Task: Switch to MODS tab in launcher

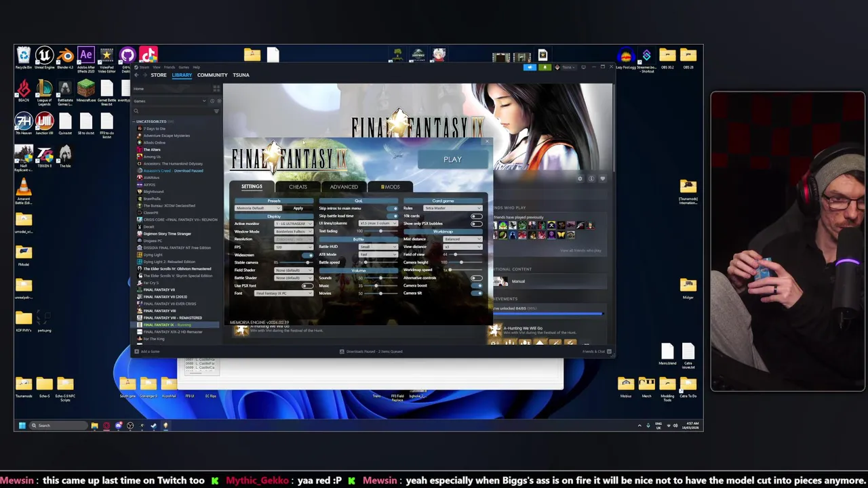Action: point(390,186)
